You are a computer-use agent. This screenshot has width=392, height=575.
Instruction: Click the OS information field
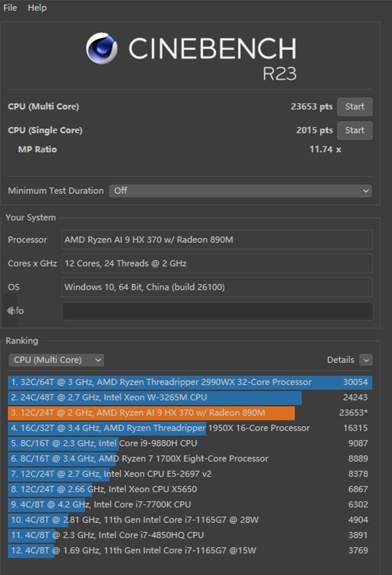(217, 287)
